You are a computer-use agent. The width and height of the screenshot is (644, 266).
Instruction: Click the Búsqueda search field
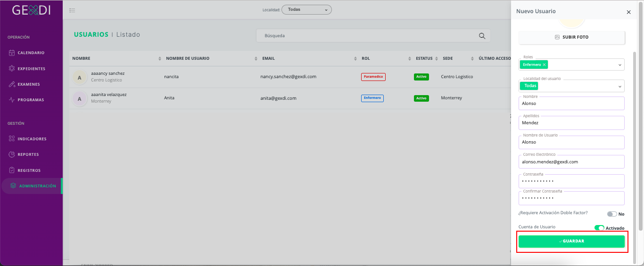pyautogui.click(x=373, y=36)
